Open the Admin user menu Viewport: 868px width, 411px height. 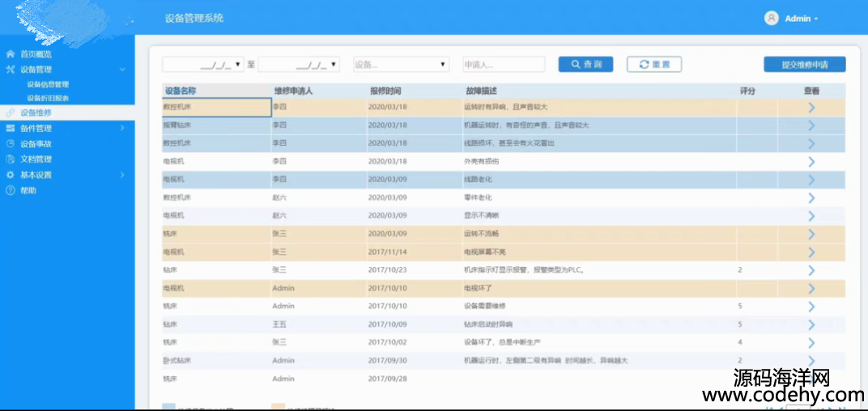[792, 19]
